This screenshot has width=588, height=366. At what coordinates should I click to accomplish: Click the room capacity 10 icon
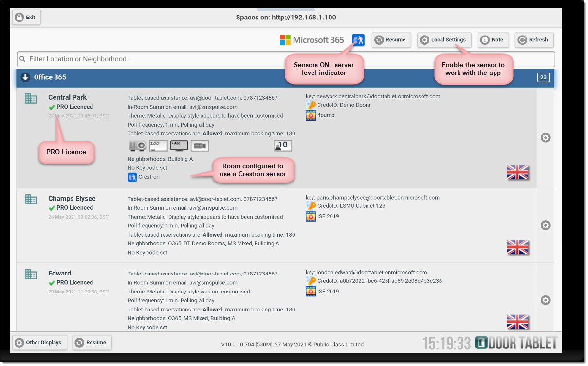(x=283, y=146)
